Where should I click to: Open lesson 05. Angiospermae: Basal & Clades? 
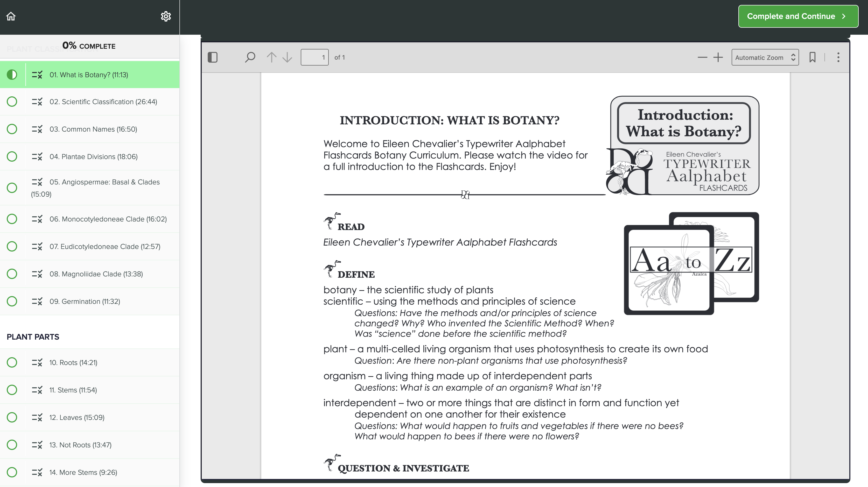click(x=90, y=188)
